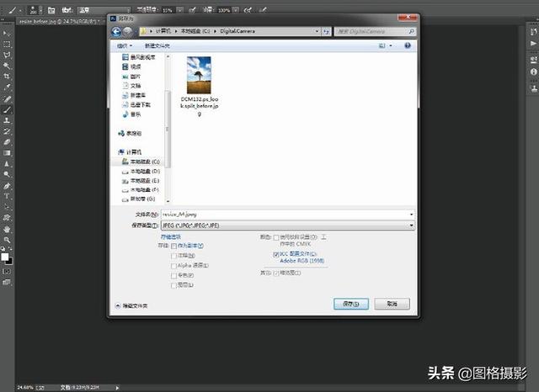
Task: Select 音乐 music library in sidebar
Action: pyautogui.click(x=131, y=114)
